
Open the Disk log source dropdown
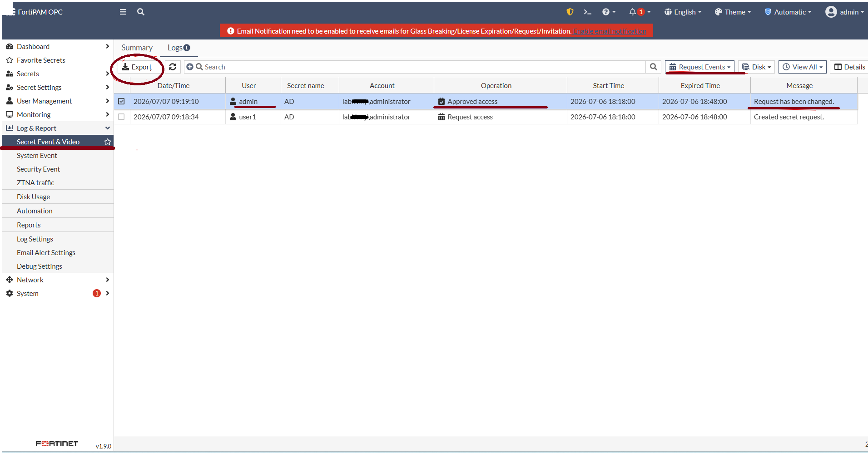click(x=756, y=67)
